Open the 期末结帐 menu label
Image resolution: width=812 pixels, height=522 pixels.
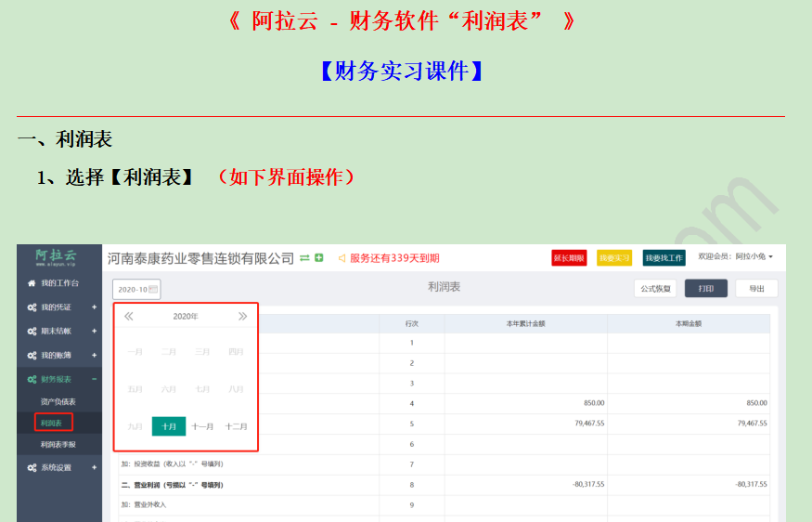click(56, 332)
